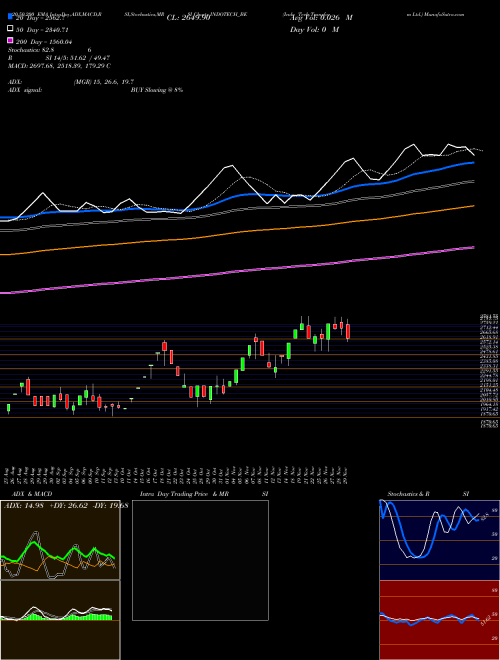Click the MunafaSutra.com watermark link text
This screenshot has height=660, width=500.
point(444,14)
